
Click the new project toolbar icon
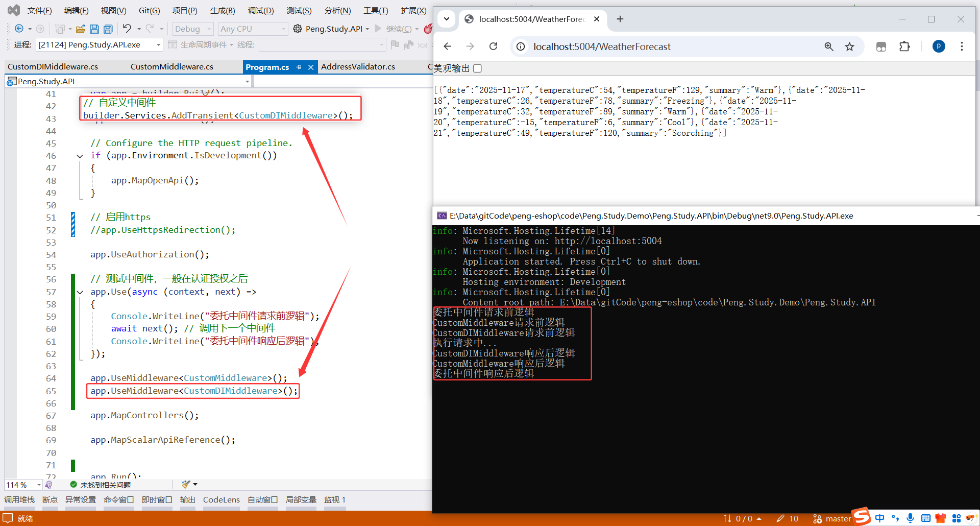coord(60,29)
